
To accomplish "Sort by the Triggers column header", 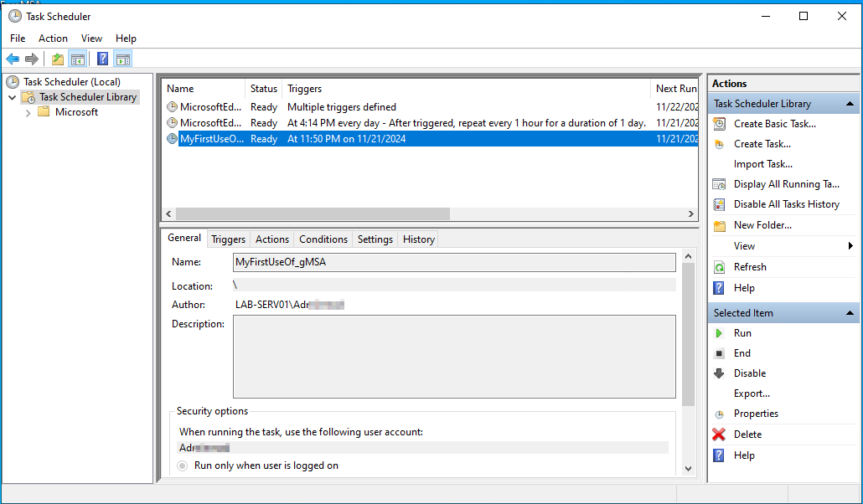I will (x=466, y=89).
